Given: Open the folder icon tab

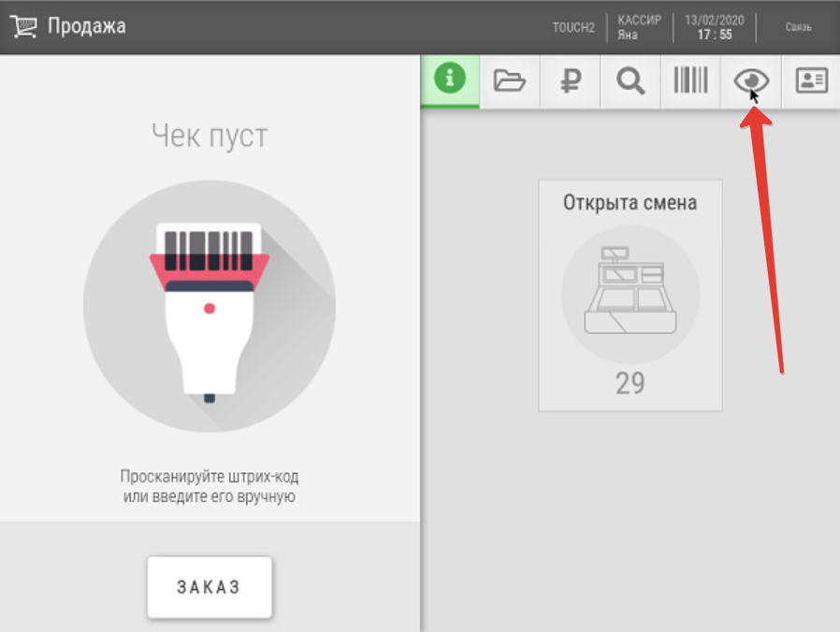Looking at the screenshot, I should (510, 80).
